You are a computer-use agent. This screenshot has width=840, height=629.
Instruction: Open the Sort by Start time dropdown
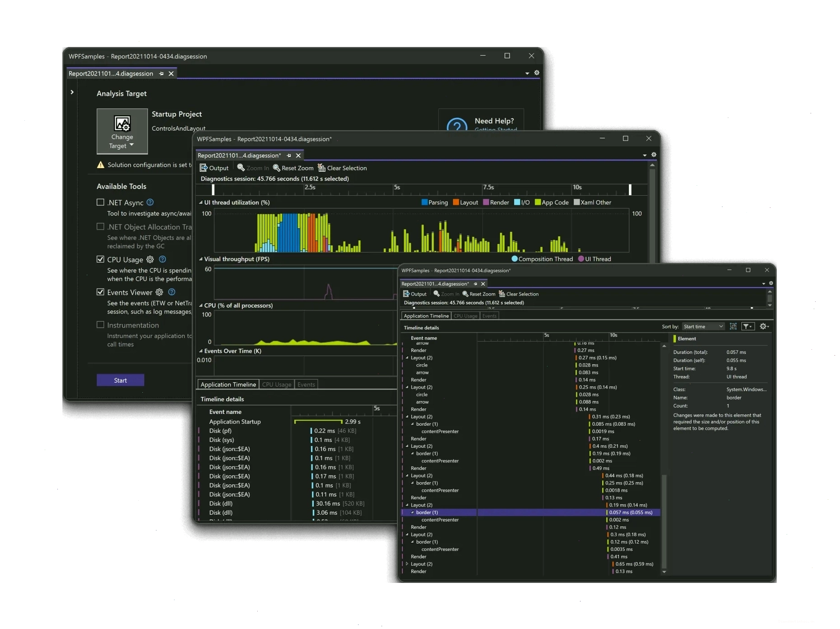click(x=703, y=327)
